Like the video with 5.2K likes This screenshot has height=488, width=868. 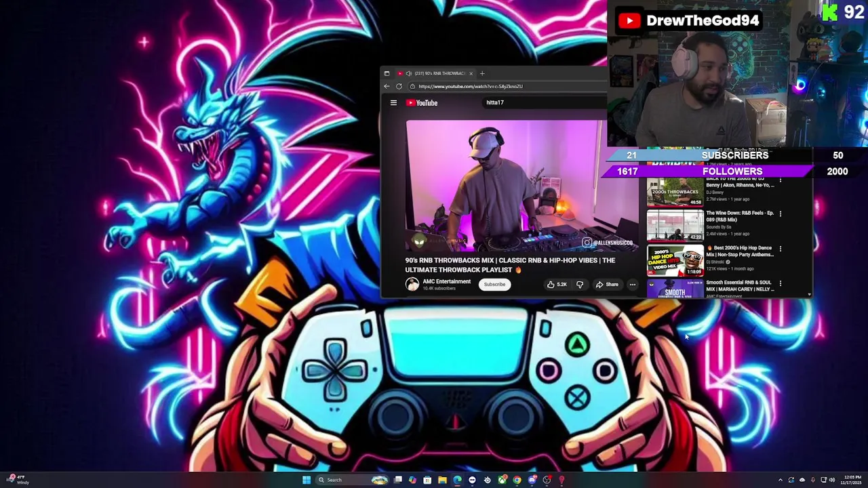coord(556,285)
